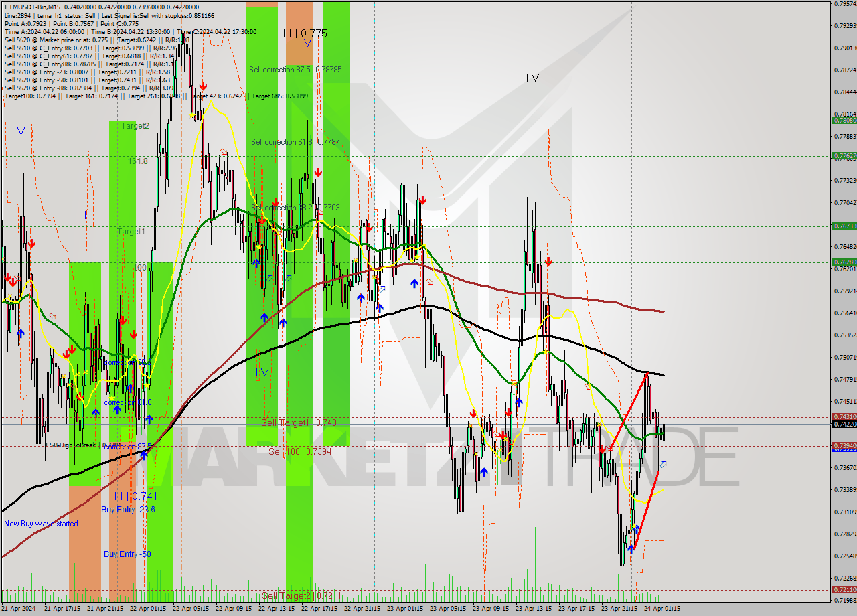Click the 'Sell Target1 | 0.7431' label

pos(301,422)
